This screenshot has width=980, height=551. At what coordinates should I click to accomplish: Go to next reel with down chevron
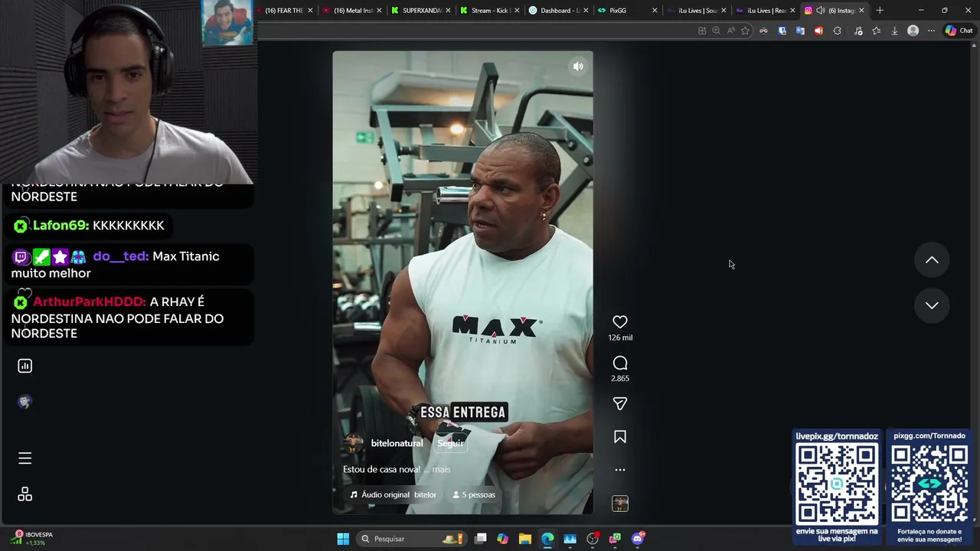(x=932, y=305)
